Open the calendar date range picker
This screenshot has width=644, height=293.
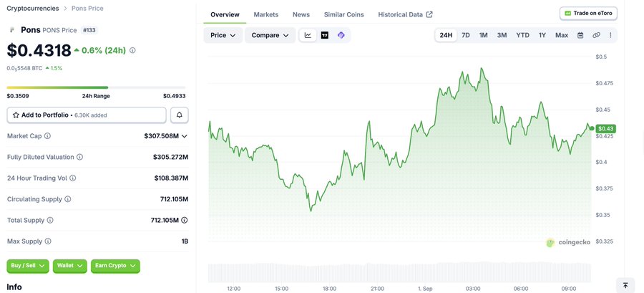pyautogui.click(x=580, y=35)
